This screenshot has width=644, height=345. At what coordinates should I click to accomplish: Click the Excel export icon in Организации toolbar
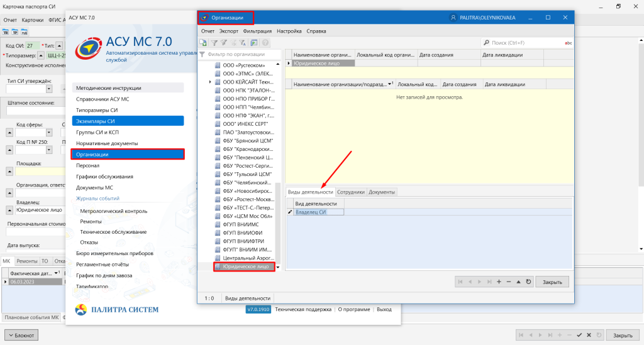[203, 43]
